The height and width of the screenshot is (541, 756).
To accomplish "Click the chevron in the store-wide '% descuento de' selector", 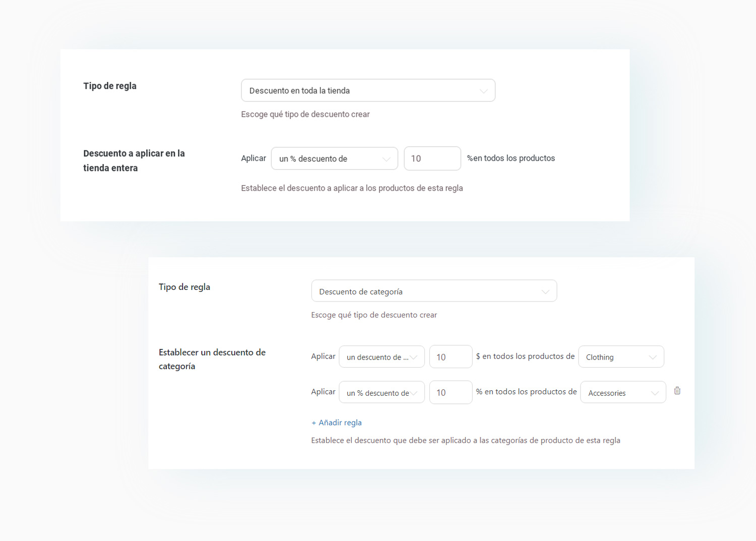I will [386, 159].
